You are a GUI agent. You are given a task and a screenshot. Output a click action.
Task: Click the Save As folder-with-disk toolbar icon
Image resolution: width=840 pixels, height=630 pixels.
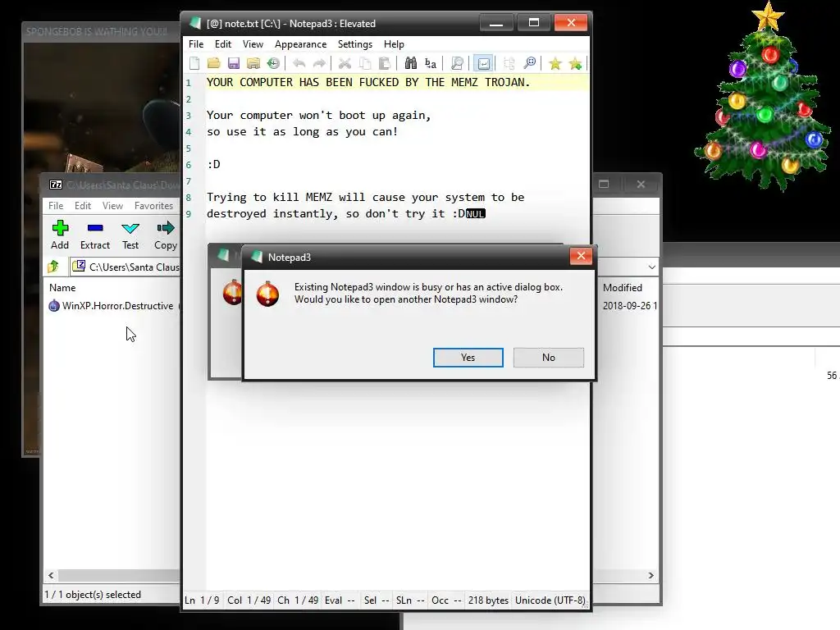coord(253,64)
